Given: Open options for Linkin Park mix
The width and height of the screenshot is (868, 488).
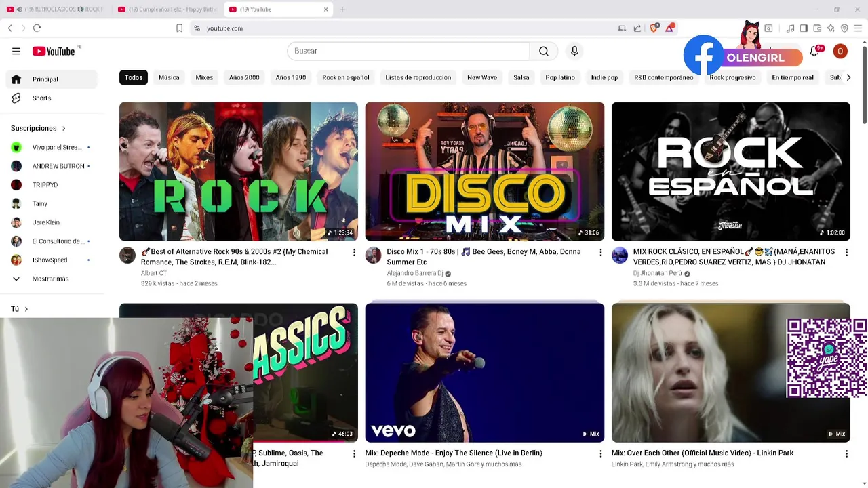Looking at the screenshot, I should pyautogui.click(x=846, y=453).
